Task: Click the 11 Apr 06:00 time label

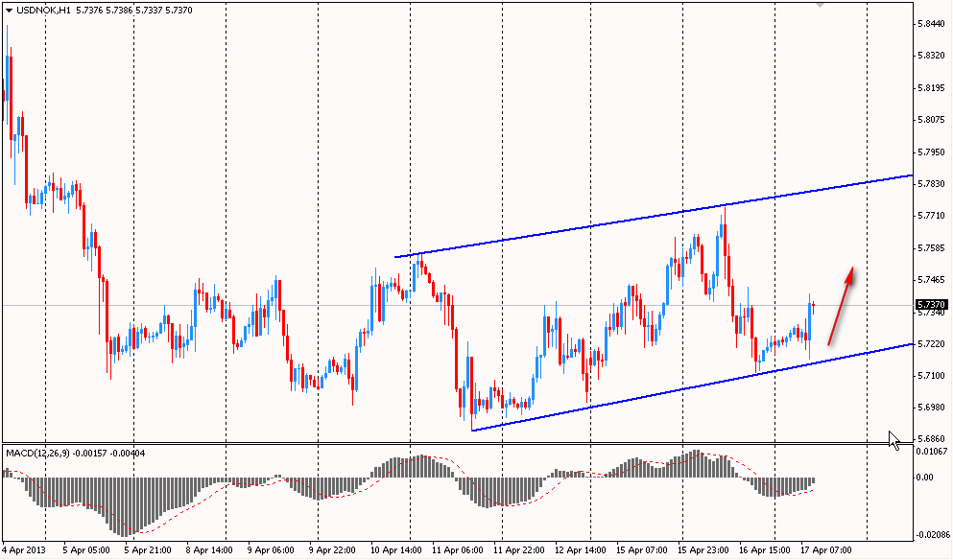Action: 457,550
